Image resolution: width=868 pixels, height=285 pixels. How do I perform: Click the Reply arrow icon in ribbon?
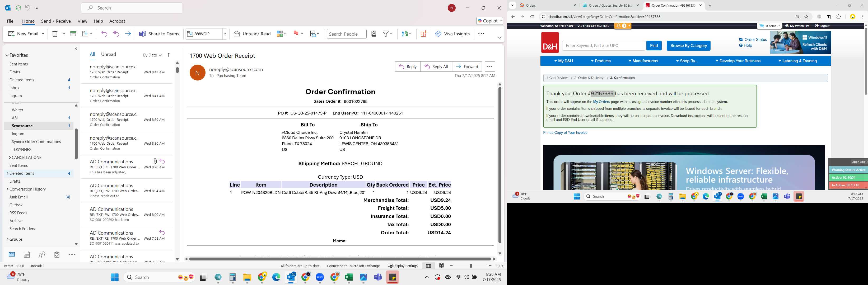pos(104,34)
